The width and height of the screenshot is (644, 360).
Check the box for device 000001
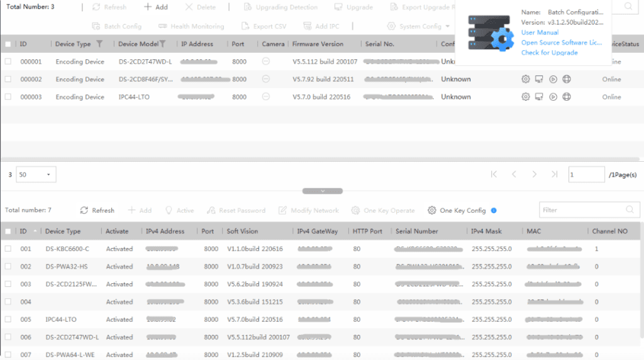(x=8, y=62)
